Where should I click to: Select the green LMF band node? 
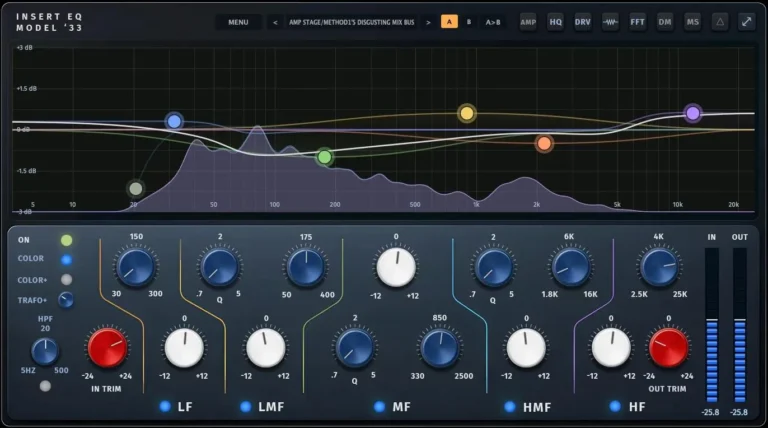coord(324,157)
